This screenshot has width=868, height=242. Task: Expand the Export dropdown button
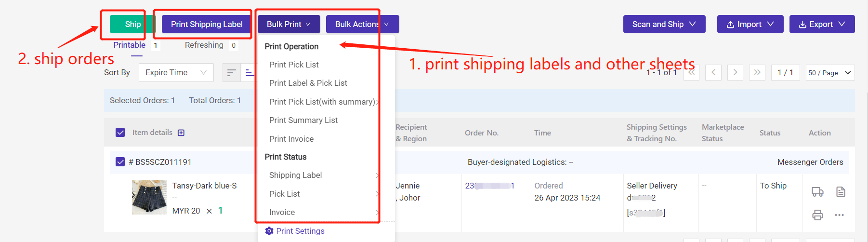[822, 24]
